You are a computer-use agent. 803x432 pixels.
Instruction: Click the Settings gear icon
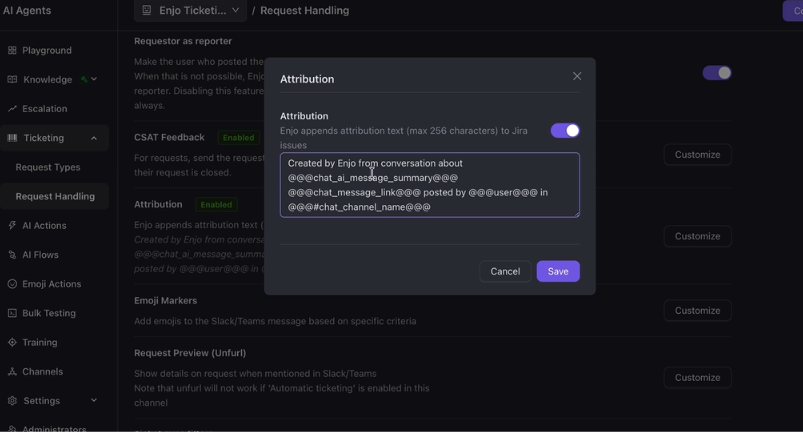(x=12, y=400)
